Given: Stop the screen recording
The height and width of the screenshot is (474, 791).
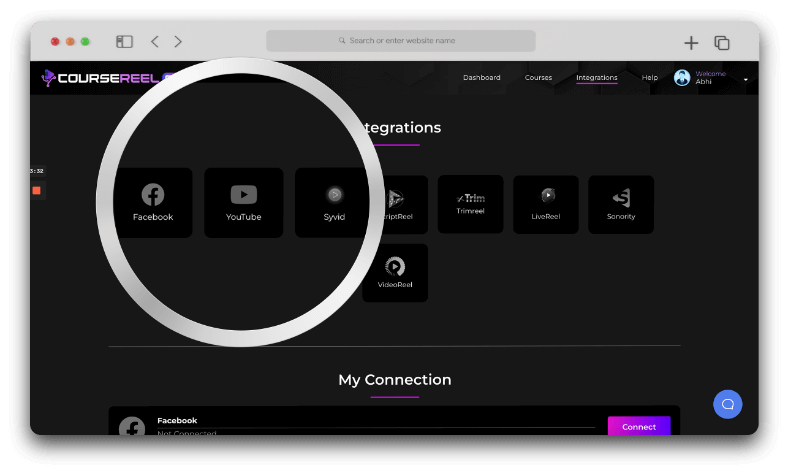Looking at the screenshot, I should (37, 191).
